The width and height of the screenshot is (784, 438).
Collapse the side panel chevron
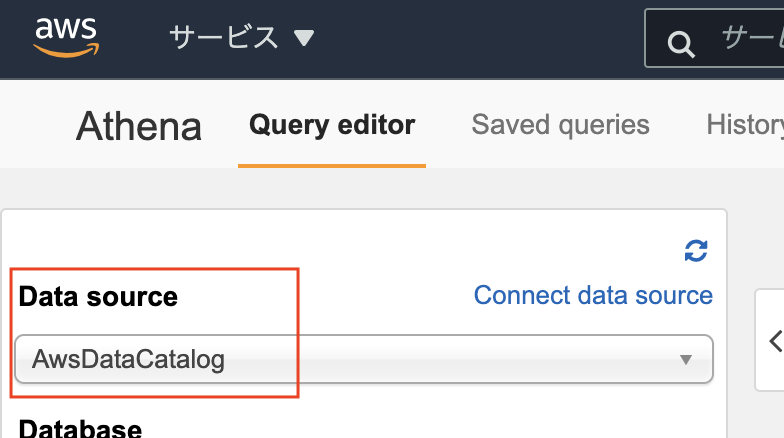(776, 342)
